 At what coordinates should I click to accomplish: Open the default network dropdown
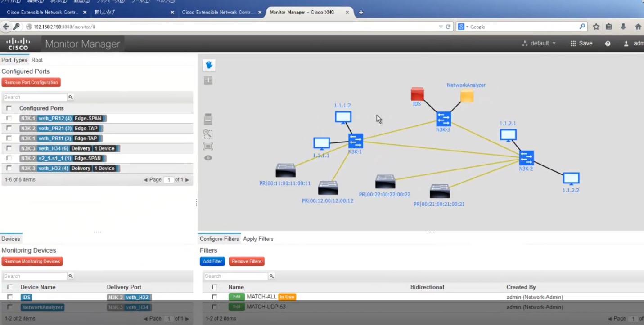click(x=539, y=44)
